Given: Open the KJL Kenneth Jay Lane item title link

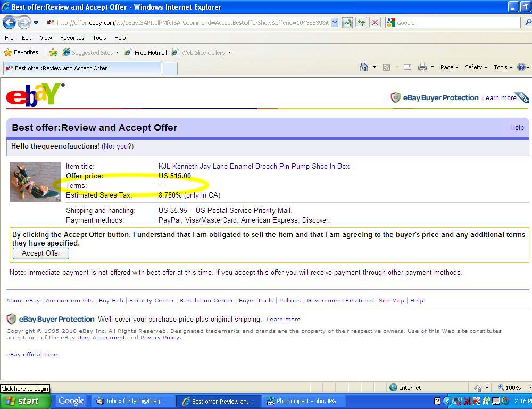Looking at the screenshot, I should coord(254,167).
